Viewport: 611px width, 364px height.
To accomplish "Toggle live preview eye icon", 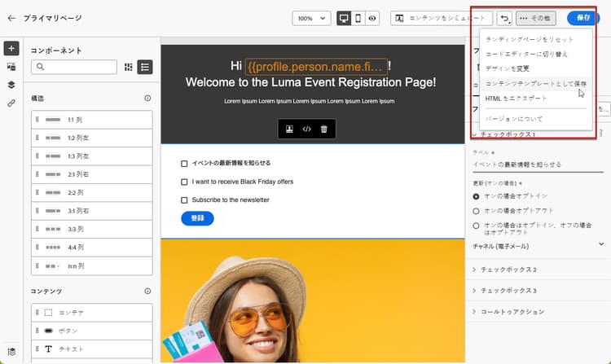I will [372, 18].
